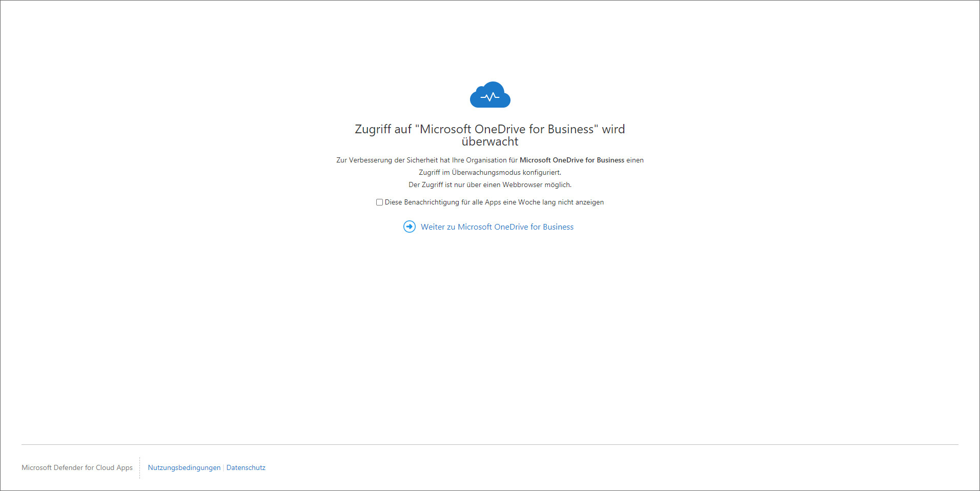Click the line 'Zugriff im Überwachungsmodus konfiguriert.'

click(x=490, y=172)
